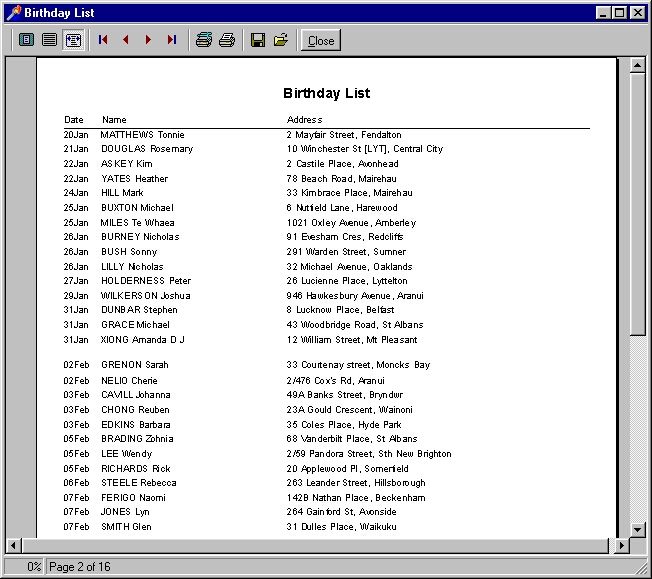Click the name NELIO Cherie
Screen dimensions: 652x579
click(x=129, y=381)
